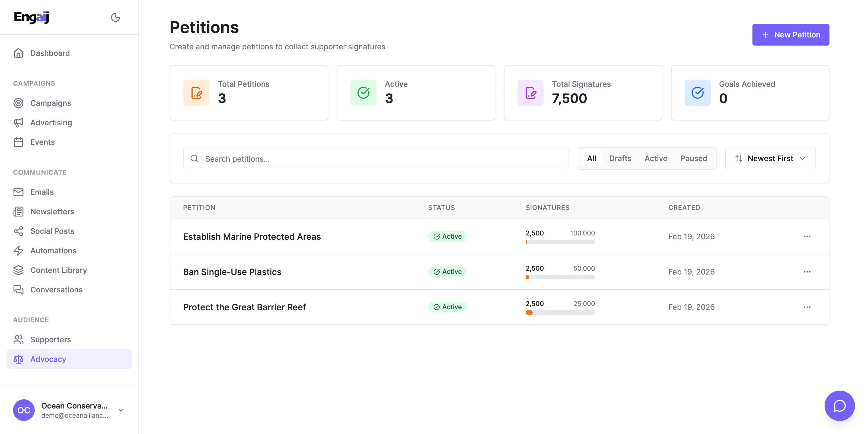Screen dimensions: 868x434
Task: Open Establish Marine Protected Areas petition
Action: (252, 237)
